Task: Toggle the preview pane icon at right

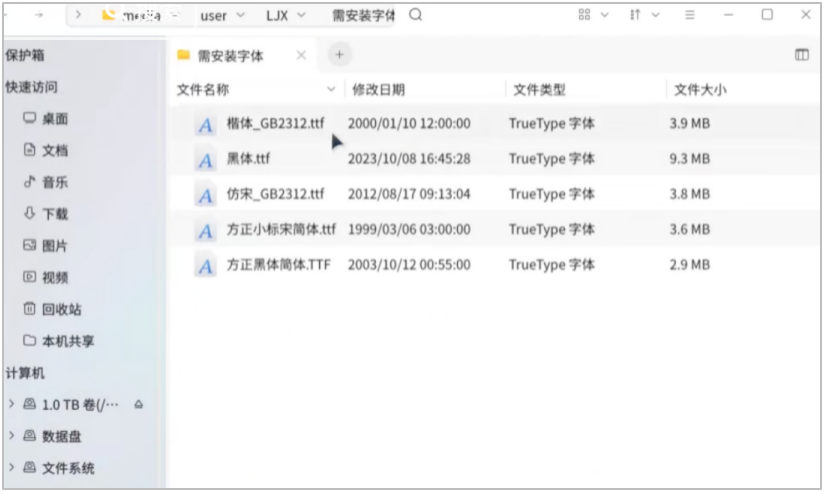Action: [x=801, y=55]
